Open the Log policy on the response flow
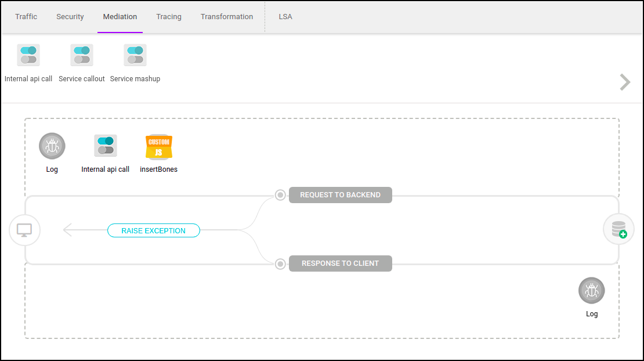 point(591,290)
